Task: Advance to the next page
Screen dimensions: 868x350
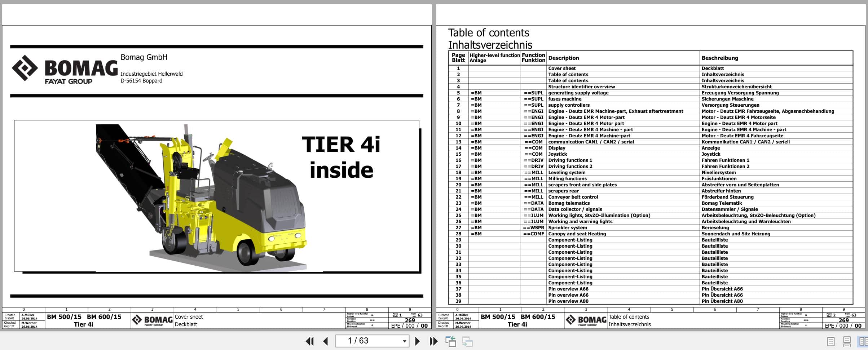Action: pyautogui.click(x=418, y=341)
